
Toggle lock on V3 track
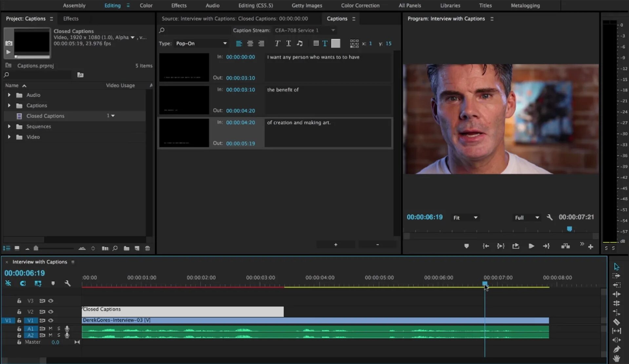19,301
